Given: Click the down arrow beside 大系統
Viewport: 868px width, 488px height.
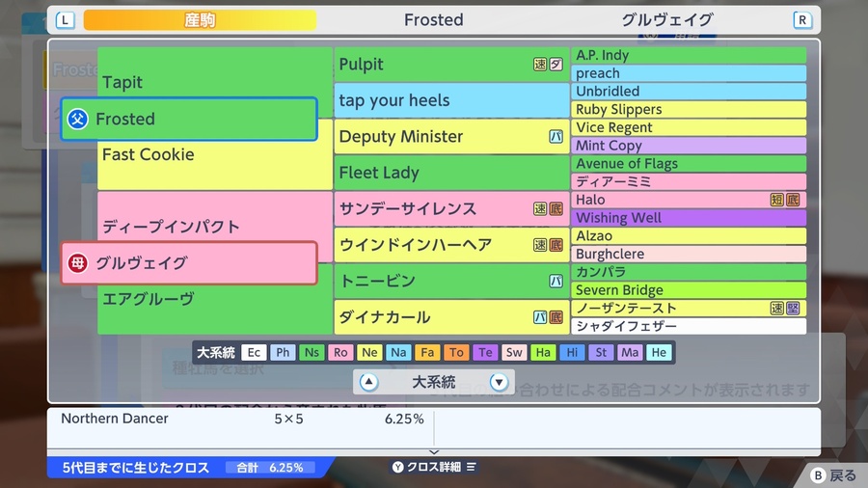Looking at the screenshot, I should pyautogui.click(x=499, y=382).
